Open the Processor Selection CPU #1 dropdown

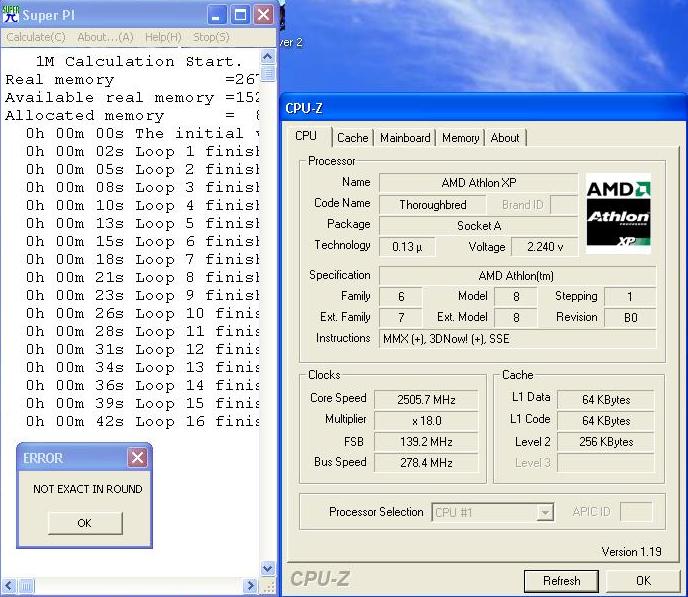point(493,512)
